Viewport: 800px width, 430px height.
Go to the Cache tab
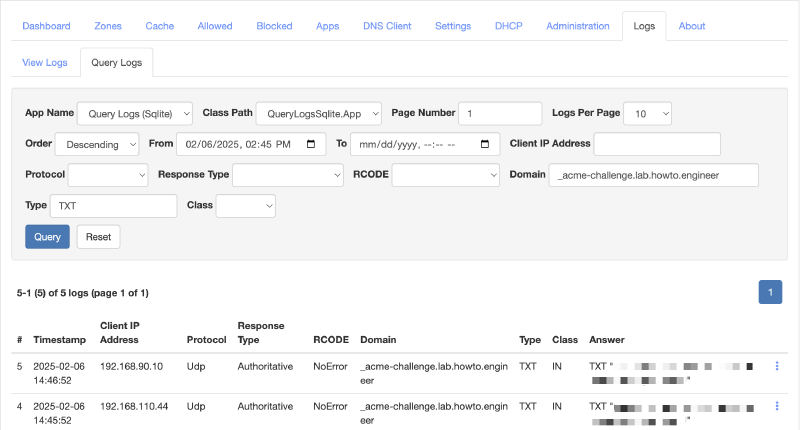click(160, 26)
